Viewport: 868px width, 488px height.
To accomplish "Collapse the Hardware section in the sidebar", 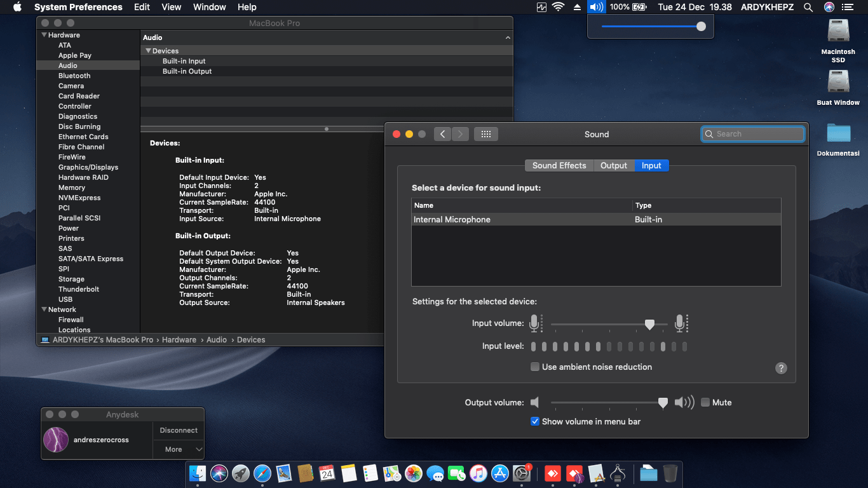I will tap(44, 35).
